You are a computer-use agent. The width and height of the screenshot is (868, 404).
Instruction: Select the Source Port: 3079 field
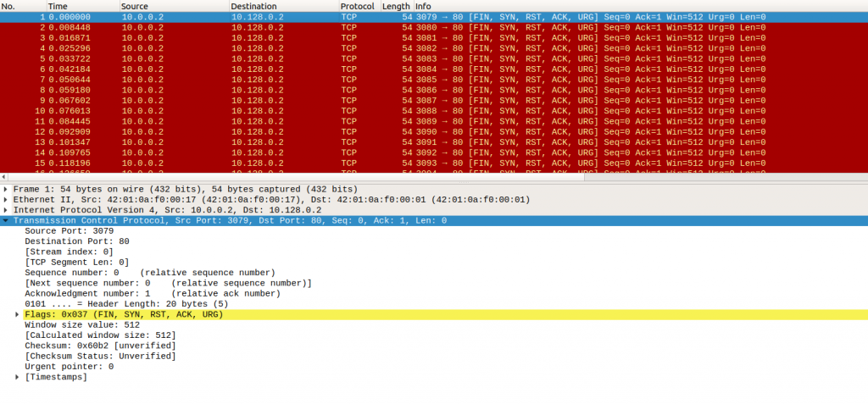coord(59,230)
